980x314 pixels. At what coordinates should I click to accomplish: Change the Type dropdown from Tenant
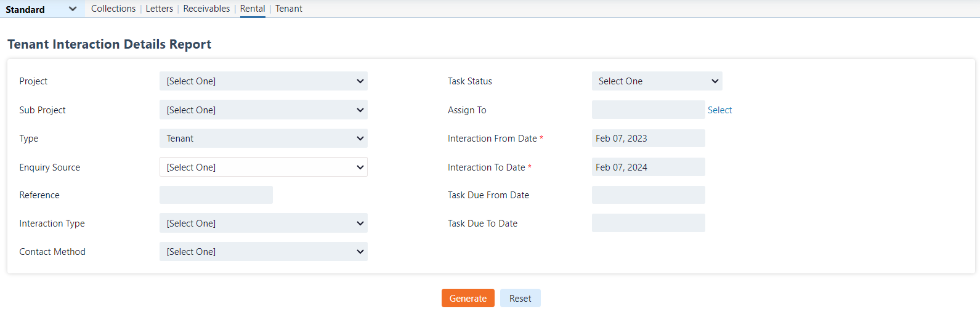(263, 139)
